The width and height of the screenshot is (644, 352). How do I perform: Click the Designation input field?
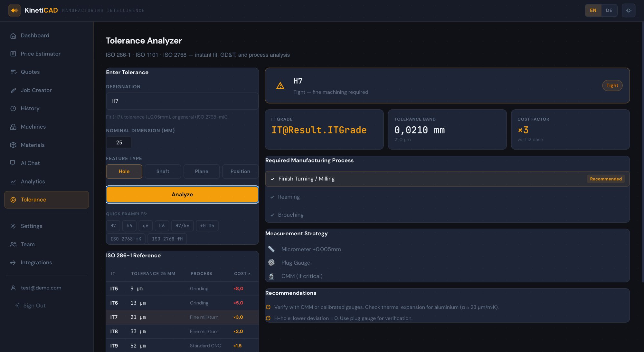click(x=182, y=101)
